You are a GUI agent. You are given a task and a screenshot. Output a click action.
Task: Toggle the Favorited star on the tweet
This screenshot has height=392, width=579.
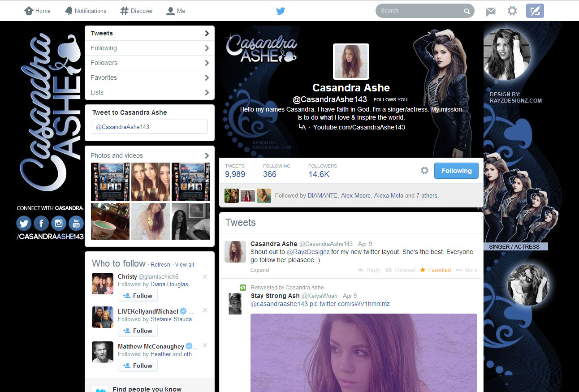436,270
